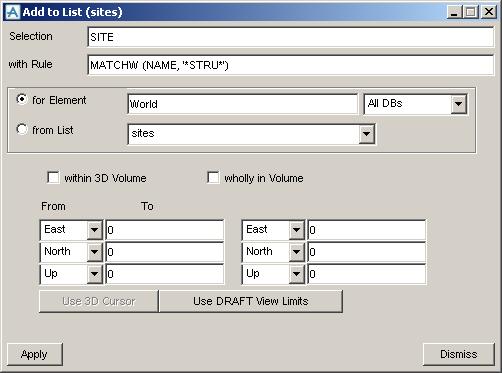Expand the 'sites' list dropdown
502x373 pixels.
366,134
